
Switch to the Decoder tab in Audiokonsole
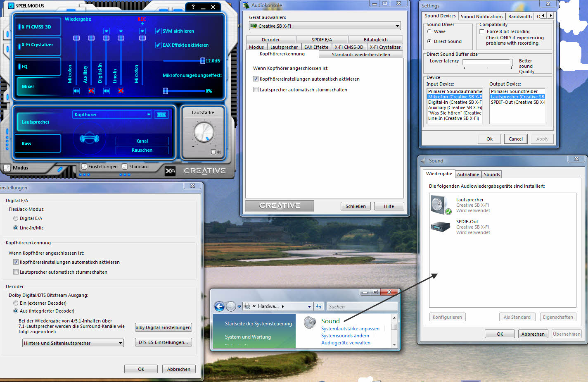click(271, 40)
